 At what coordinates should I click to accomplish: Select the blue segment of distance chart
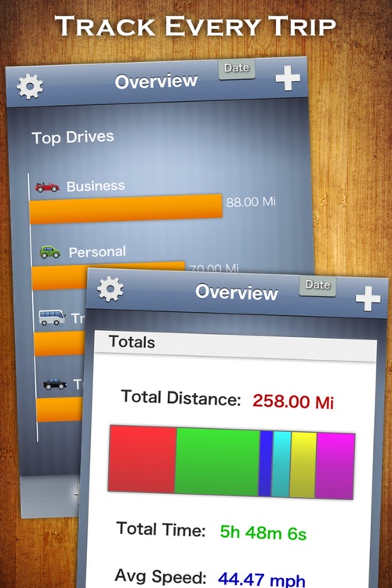click(266, 463)
